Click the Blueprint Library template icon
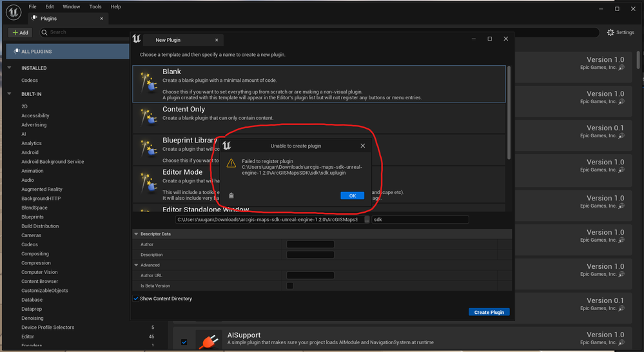 coord(148,148)
